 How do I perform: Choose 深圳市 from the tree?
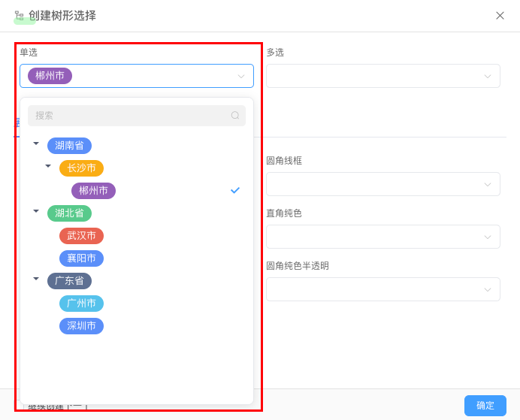tap(81, 326)
